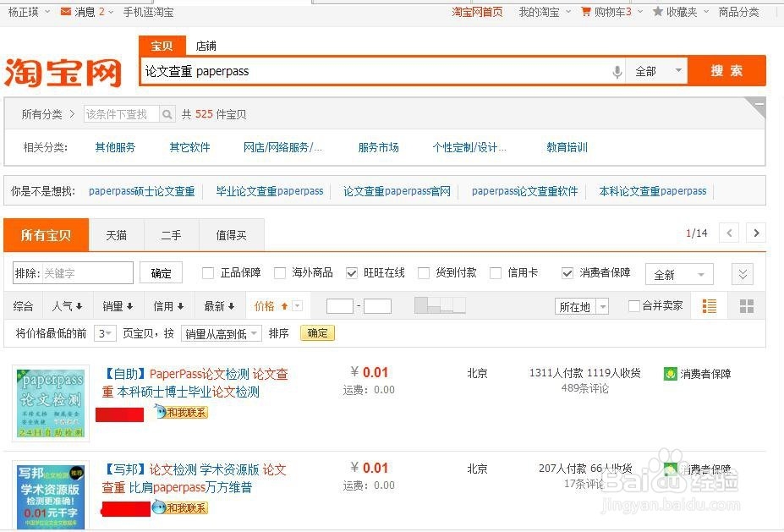Expand username 杨正瑛 account menu
The height and width of the screenshot is (532, 784).
click(x=29, y=12)
